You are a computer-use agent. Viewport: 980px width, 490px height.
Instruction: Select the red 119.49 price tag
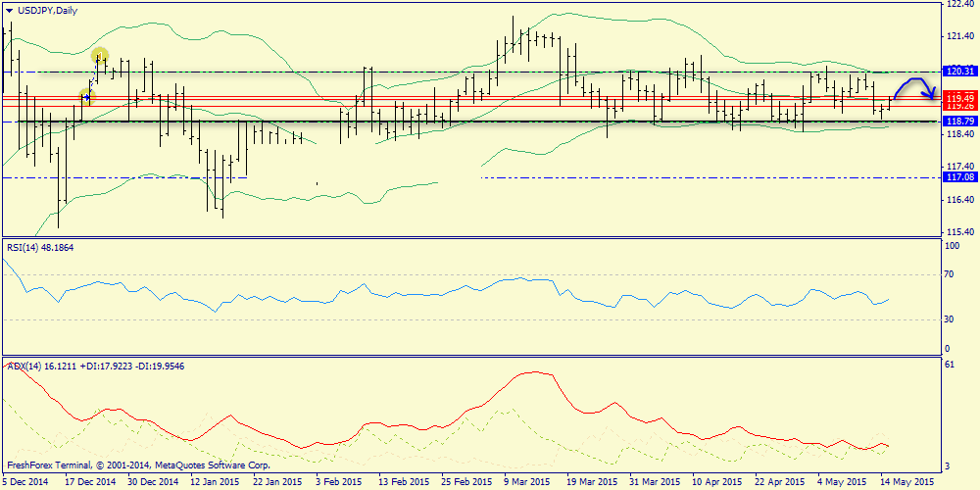tap(959, 97)
